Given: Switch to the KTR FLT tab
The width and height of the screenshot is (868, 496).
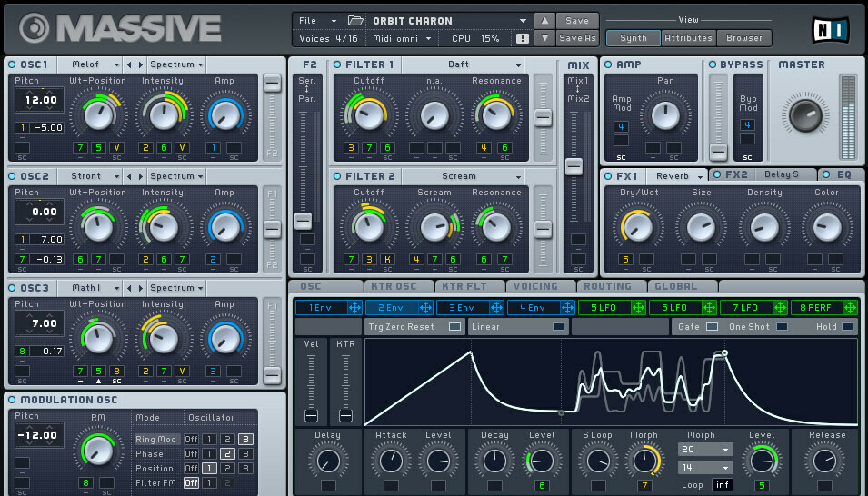Looking at the screenshot, I should tap(469, 287).
